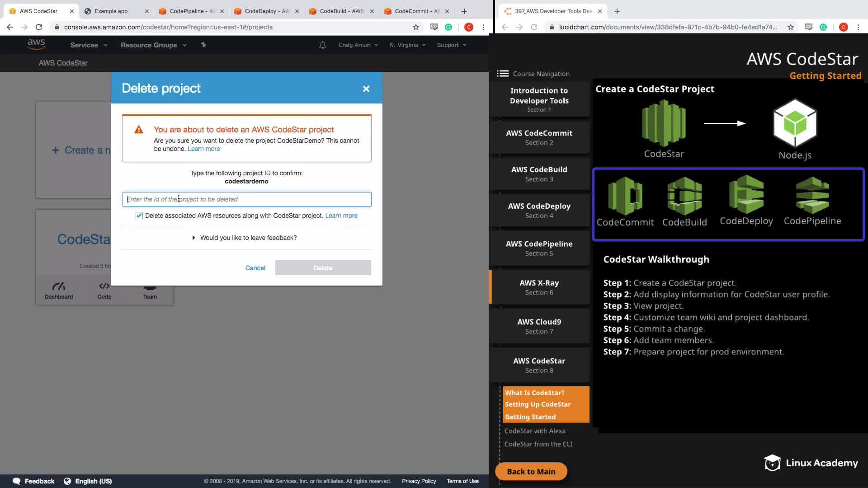Uncheck Delete associated AWS resources checkbox
This screenshot has height=488, width=868.
pyautogui.click(x=139, y=216)
